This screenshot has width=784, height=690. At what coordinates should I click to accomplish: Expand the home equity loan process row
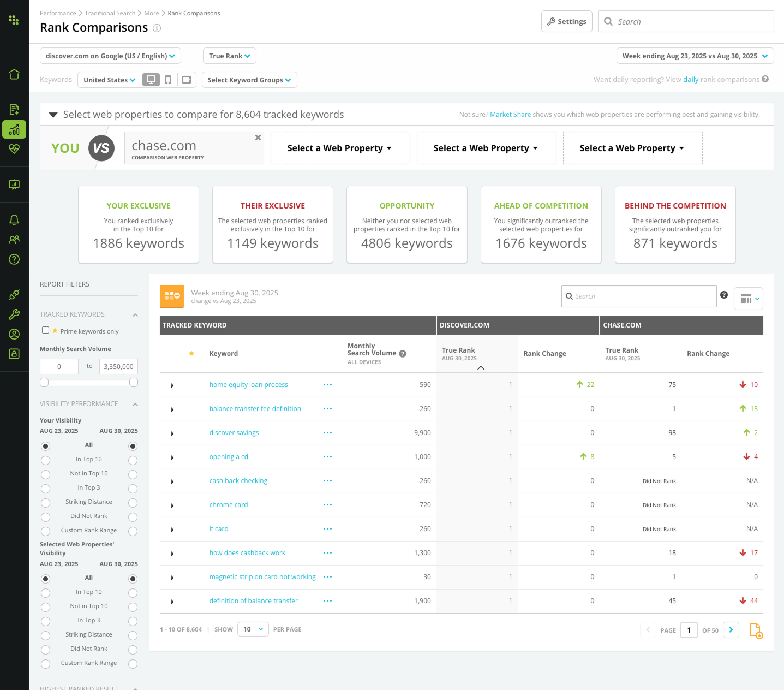pos(172,385)
